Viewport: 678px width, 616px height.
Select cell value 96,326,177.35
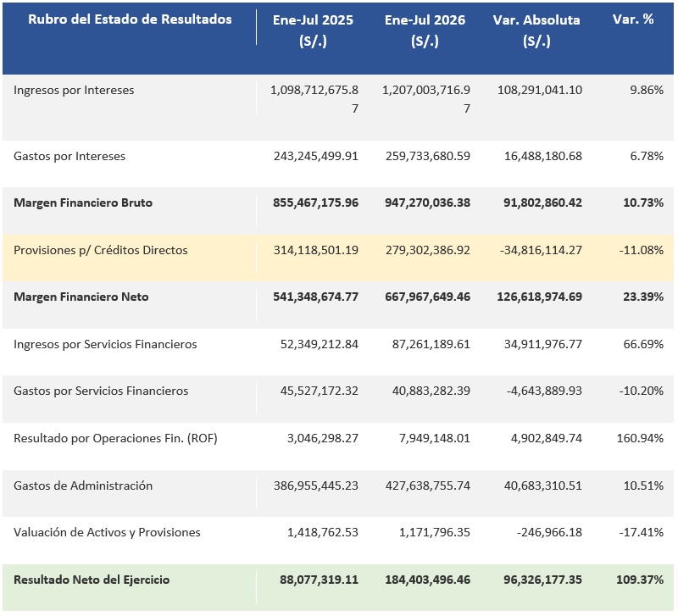(542, 580)
